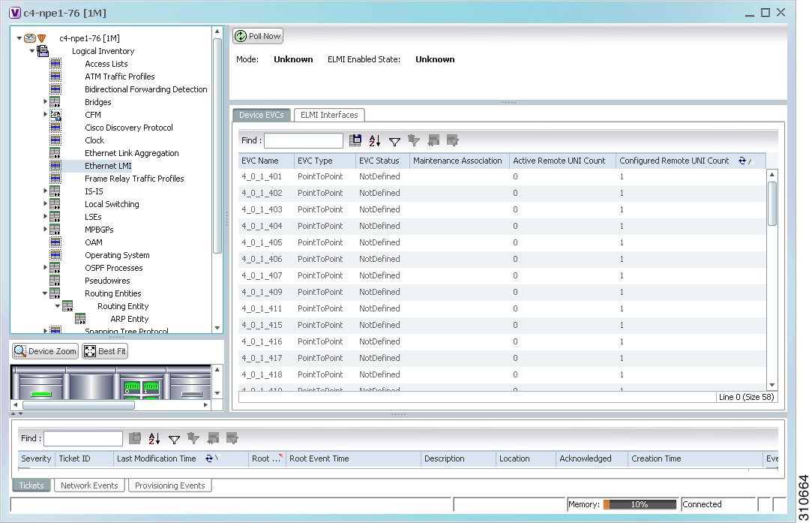Select the EVC row 4_0_1_401
812x523 pixels.
click(x=502, y=176)
